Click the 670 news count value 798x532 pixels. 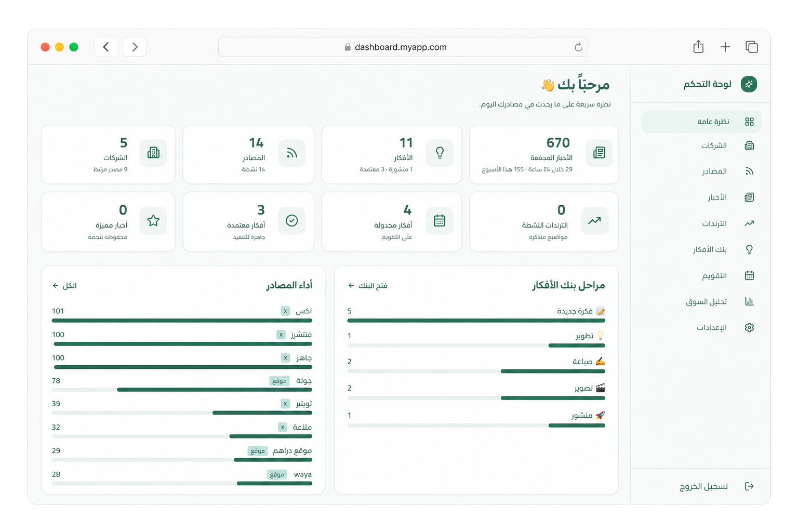point(558,143)
